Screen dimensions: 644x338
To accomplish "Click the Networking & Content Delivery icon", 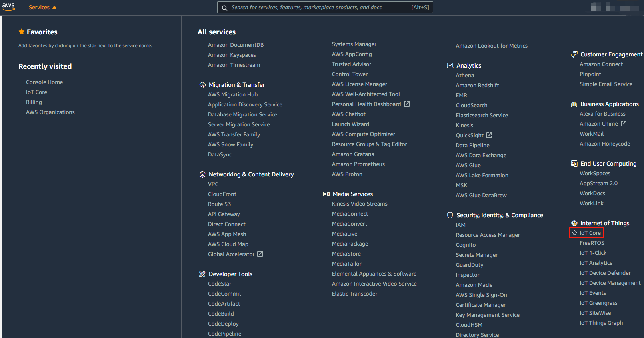I will [202, 174].
